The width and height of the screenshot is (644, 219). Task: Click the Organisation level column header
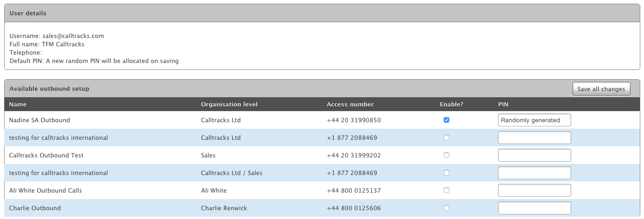coord(229,104)
